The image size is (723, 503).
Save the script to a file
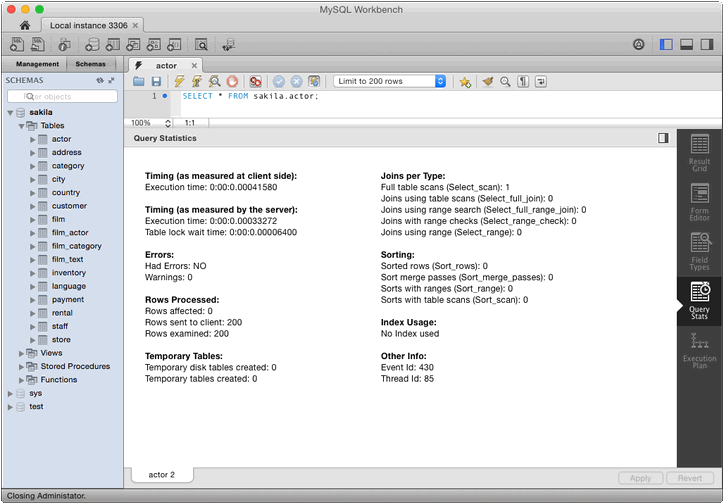coord(156,82)
